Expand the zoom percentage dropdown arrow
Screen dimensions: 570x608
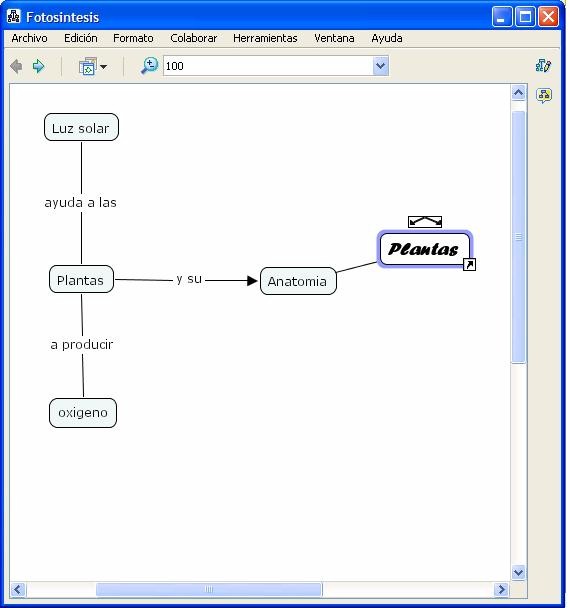[380, 66]
